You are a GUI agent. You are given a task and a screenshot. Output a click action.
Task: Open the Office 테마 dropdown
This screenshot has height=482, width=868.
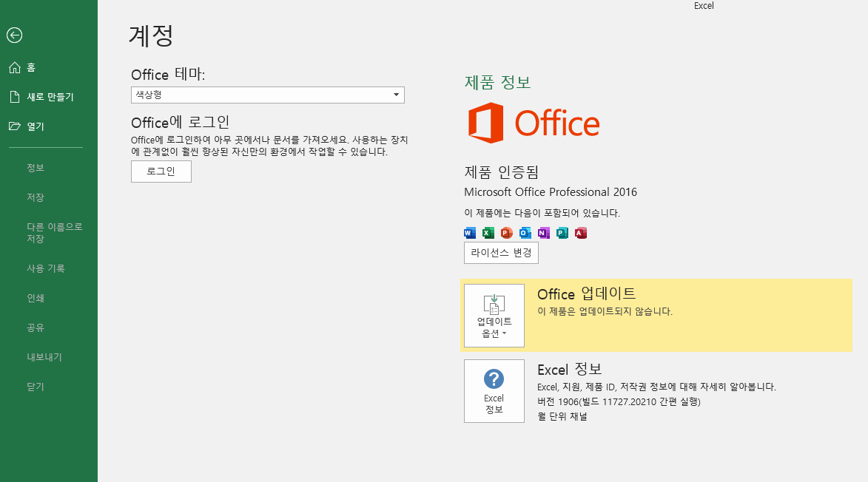[267, 95]
